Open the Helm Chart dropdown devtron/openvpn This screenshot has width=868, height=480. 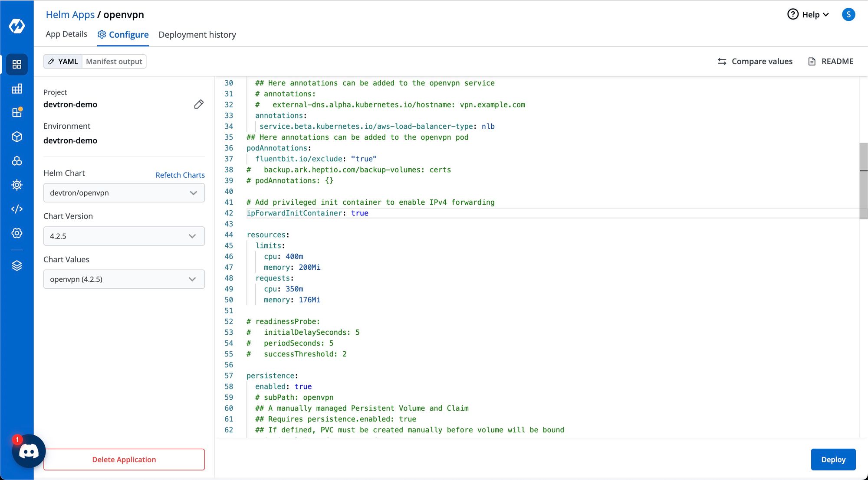pyautogui.click(x=124, y=193)
